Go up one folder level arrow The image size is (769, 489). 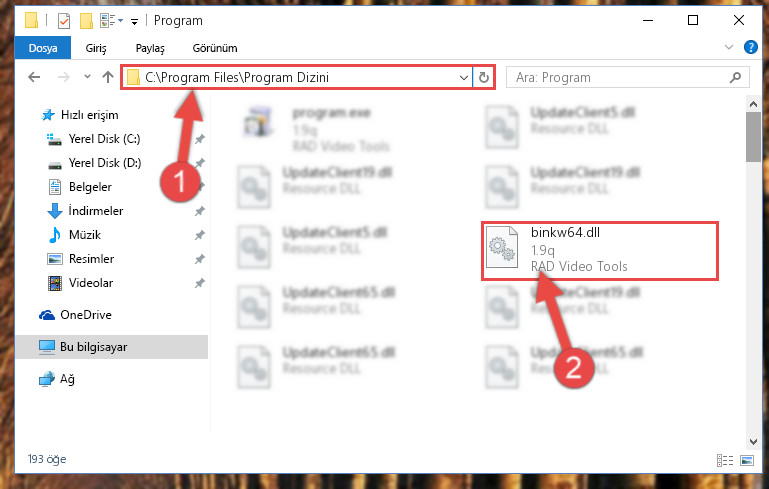pyautogui.click(x=108, y=77)
